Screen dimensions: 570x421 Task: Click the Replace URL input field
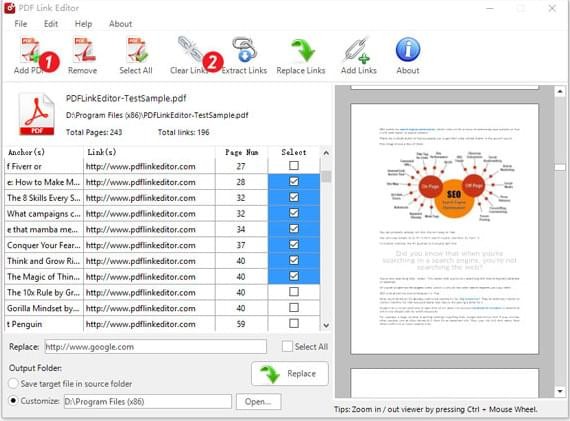click(x=156, y=347)
